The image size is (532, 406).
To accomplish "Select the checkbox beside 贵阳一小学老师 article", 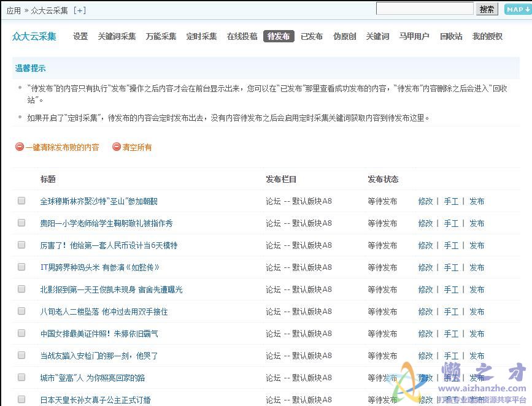I will pyautogui.click(x=21, y=223).
